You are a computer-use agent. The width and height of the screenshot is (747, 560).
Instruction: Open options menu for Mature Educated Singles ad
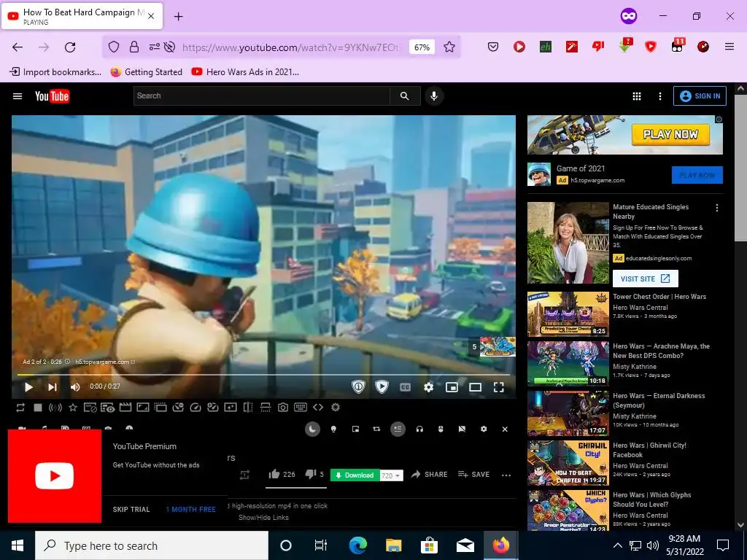point(716,208)
